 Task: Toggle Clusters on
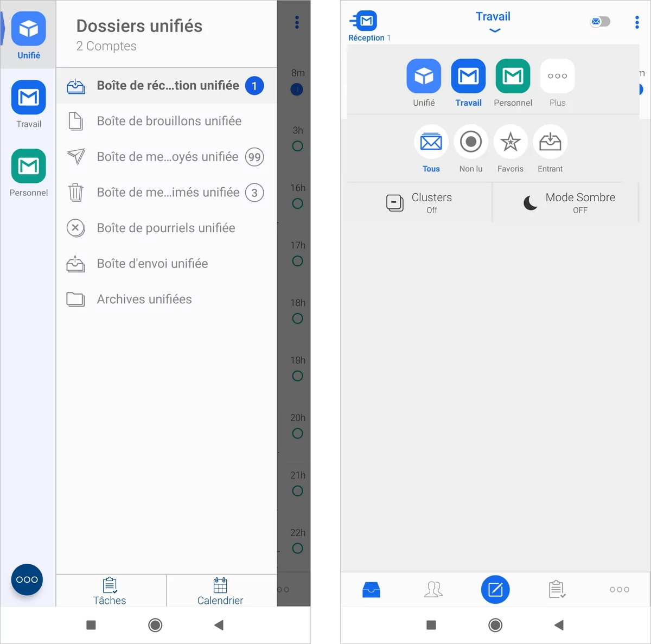419,203
